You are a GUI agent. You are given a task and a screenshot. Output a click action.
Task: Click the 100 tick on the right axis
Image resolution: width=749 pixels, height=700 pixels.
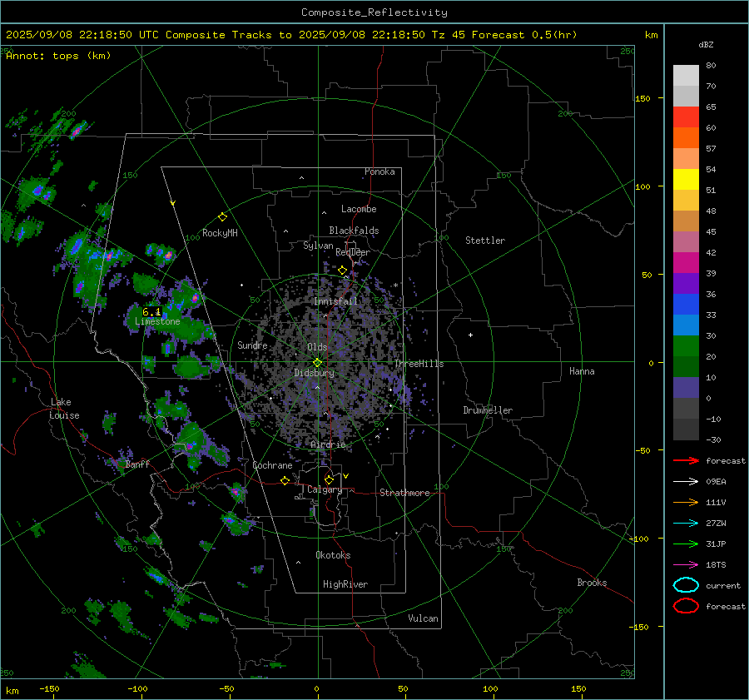642,186
